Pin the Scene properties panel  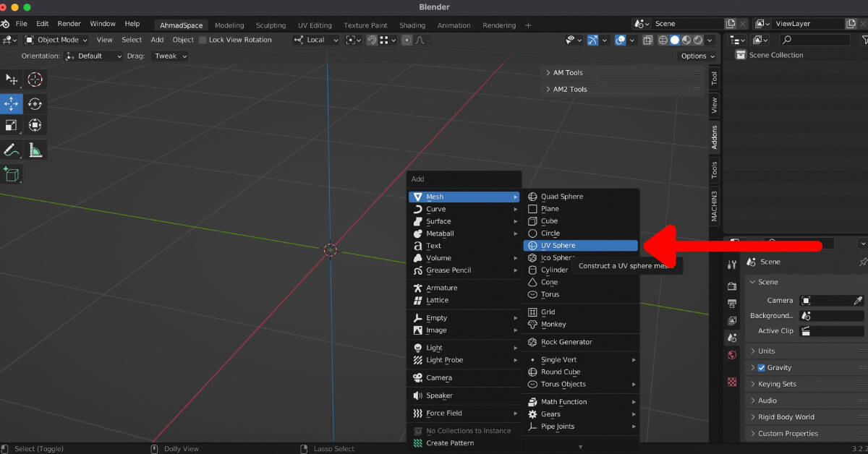pos(862,262)
